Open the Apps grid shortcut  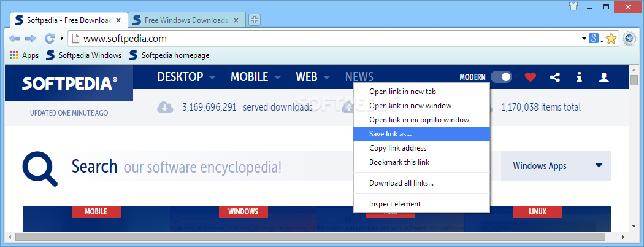(14, 55)
